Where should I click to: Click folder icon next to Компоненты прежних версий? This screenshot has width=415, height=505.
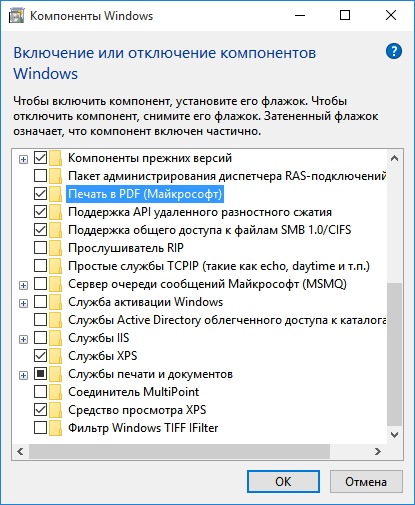55,158
